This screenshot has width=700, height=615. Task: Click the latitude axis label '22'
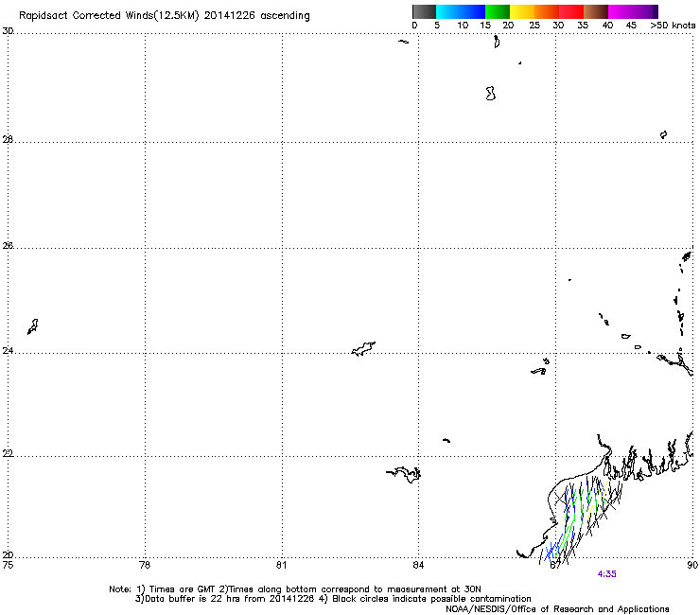tap(8, 453)
